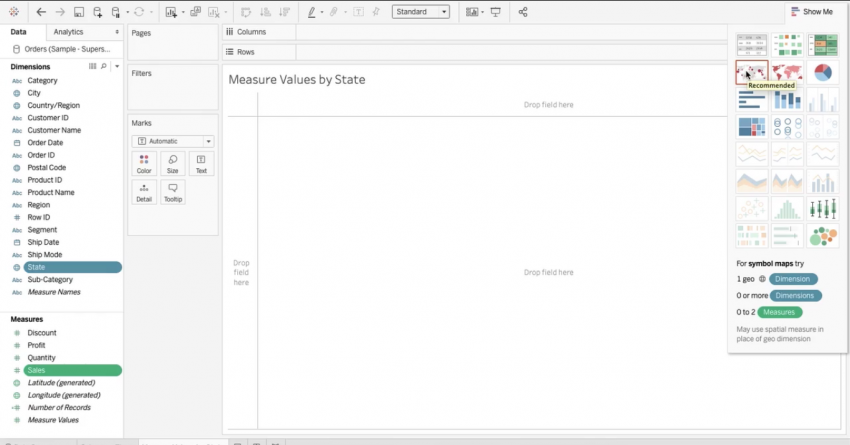Open the Standard fit dropdown

(x=420, y=12)
